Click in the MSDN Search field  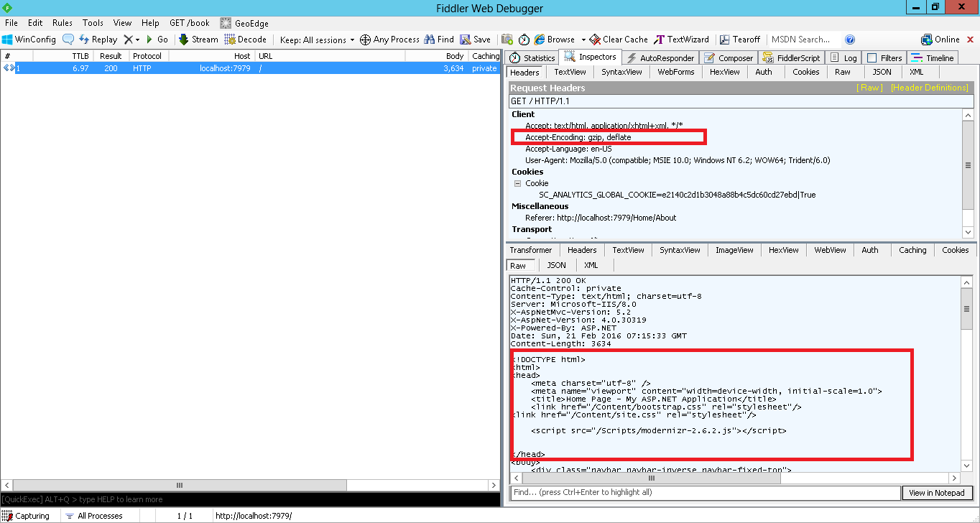point(803,40)
